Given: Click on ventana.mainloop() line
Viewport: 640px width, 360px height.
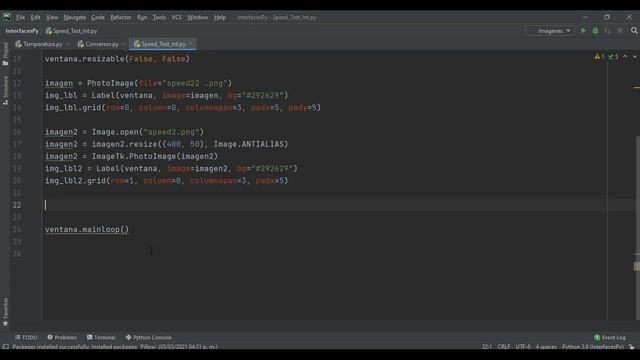Looking at the screenshot, I should point(87,229).
